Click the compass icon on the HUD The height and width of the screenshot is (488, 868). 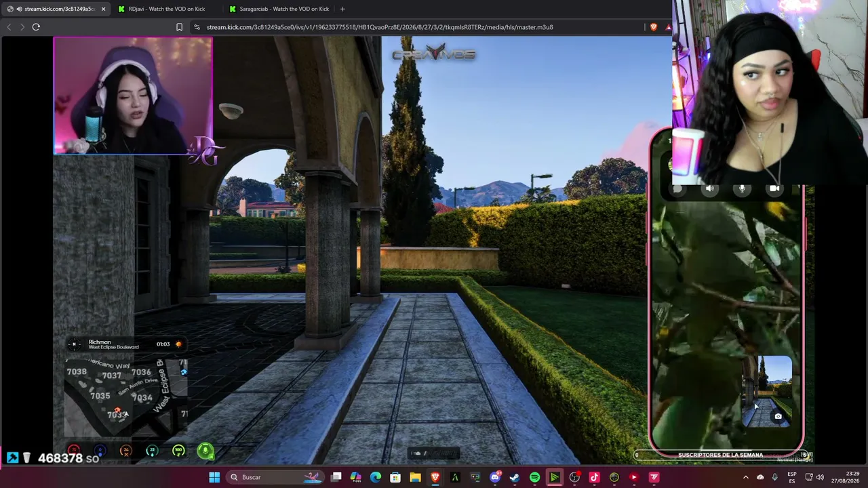point(75,344)
